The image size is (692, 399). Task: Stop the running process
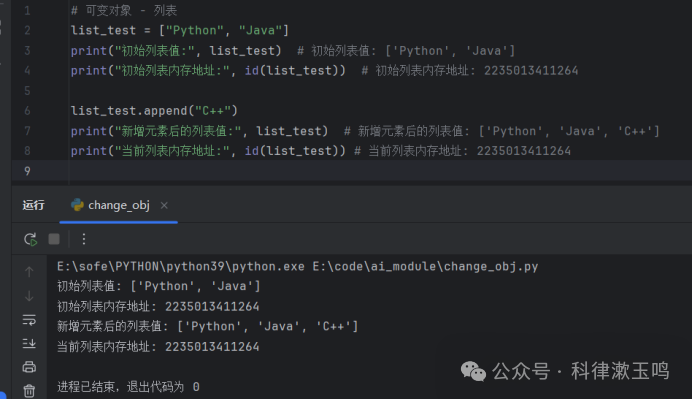(x=54, y=239)
